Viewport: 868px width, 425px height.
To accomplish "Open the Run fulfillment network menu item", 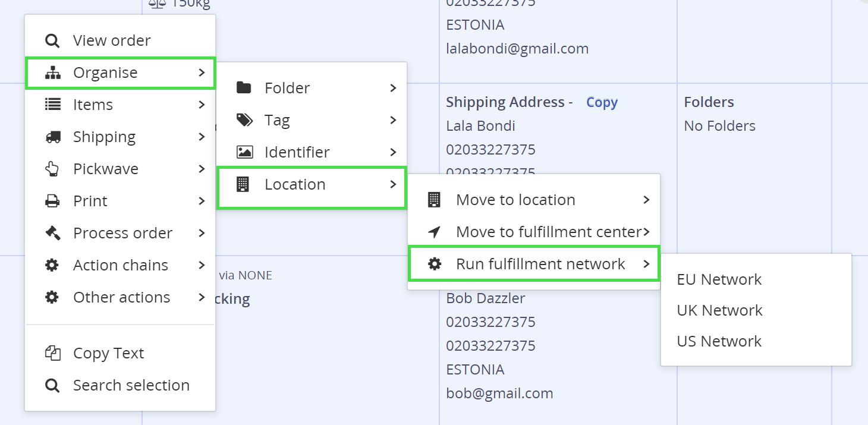I will (540, 264).
